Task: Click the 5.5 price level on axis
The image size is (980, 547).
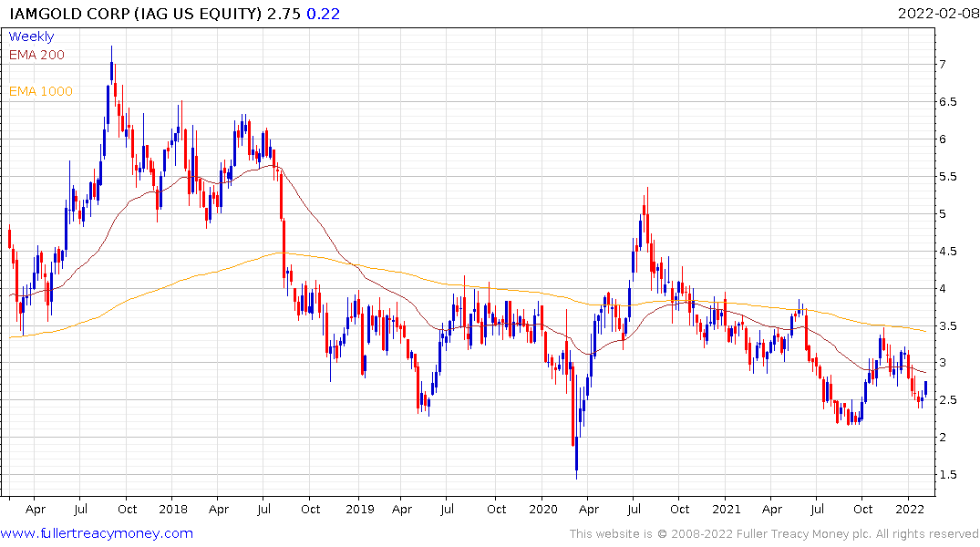Action: (949, 177)
